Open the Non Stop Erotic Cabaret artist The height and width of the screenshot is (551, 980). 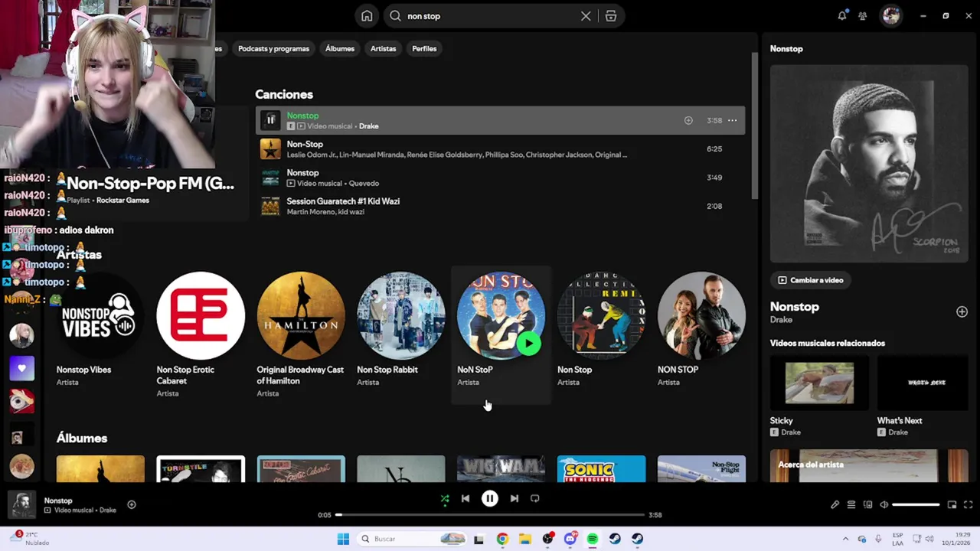[x=201, y=333]
